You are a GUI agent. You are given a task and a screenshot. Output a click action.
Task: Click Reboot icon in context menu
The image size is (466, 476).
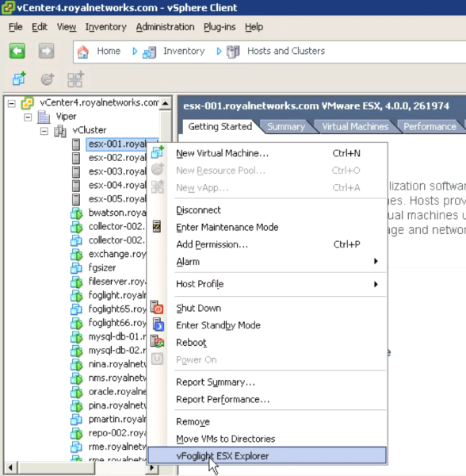pos(158,341)
